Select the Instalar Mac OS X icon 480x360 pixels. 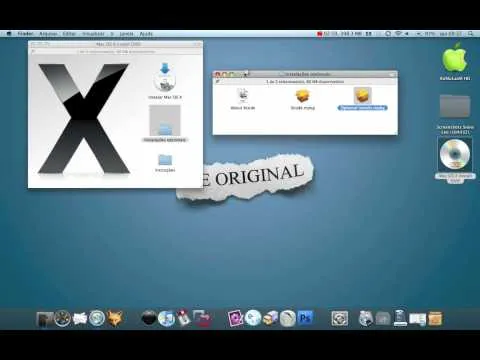(x=165, y=81)
